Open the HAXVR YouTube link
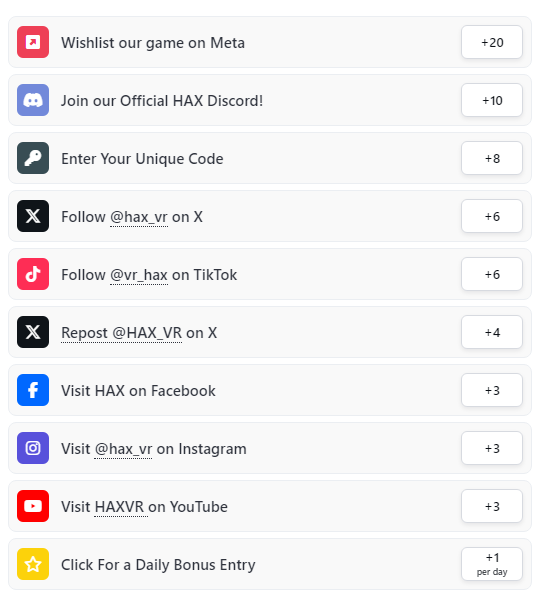 [x=119, y=507]
